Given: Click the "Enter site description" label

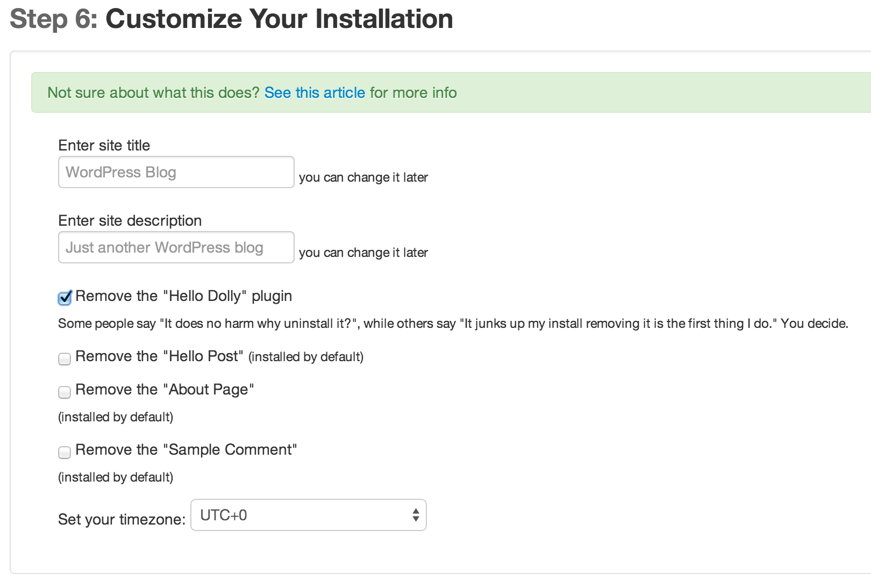Looking at the screenshot, I should tap(130, 221).
